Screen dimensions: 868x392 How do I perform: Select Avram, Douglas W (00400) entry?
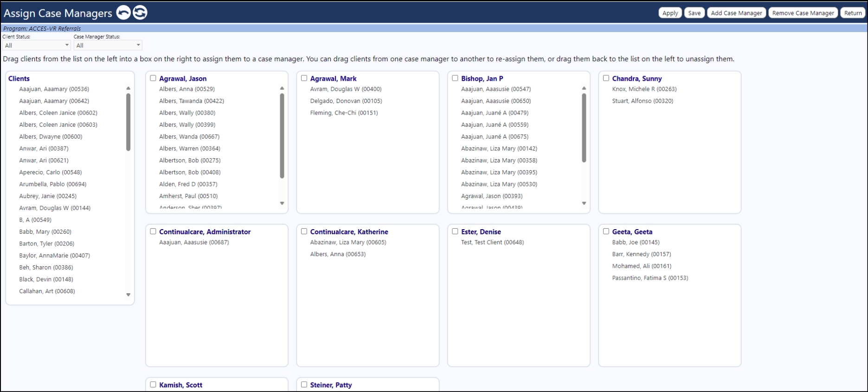[346, 89]
